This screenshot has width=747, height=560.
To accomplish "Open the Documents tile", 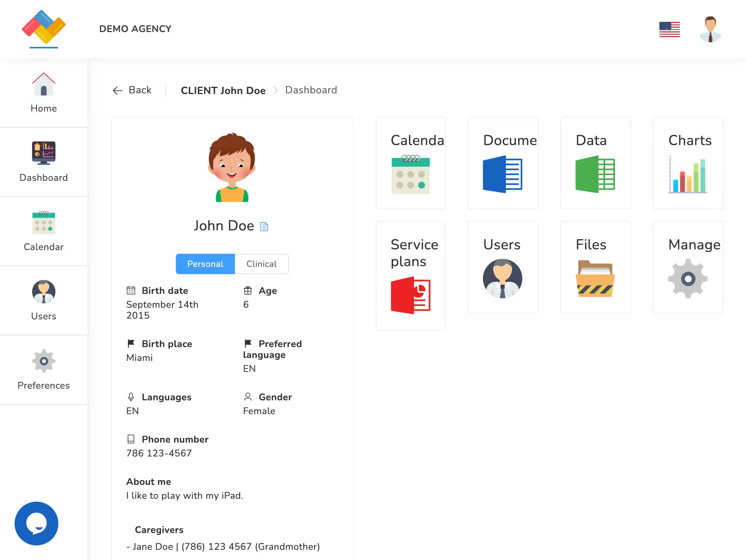I will (x=503, y=163).
